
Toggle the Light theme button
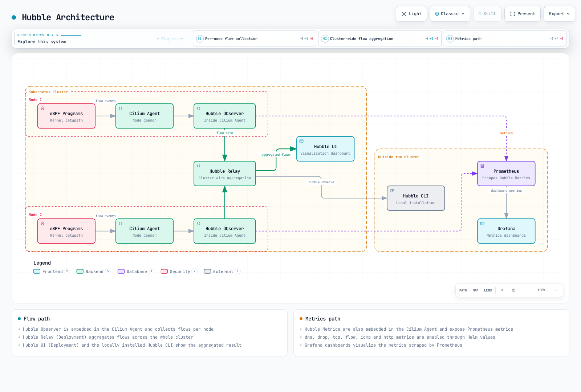[411, 14]
